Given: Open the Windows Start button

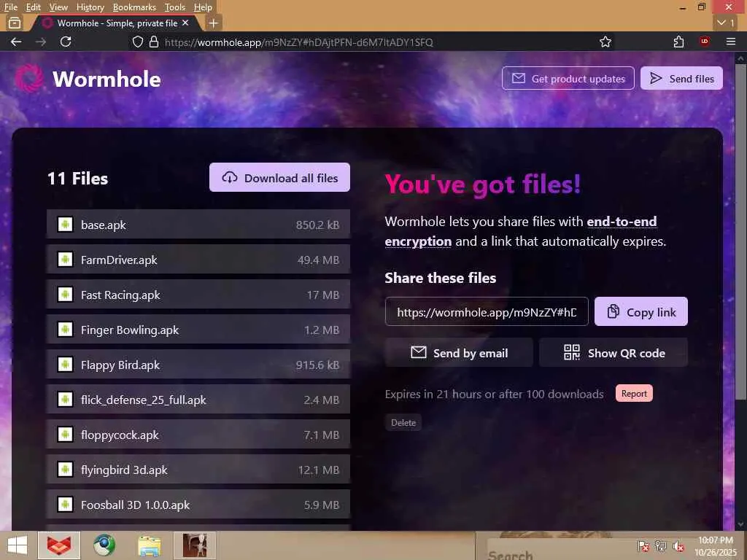Looking at the screenshot, I should 18,545.
